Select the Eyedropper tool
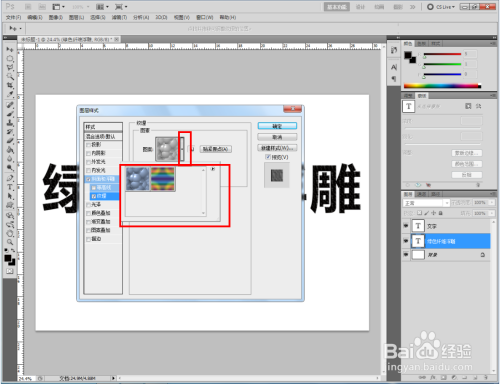Screen dimensions: 500x384 (10, 94)
